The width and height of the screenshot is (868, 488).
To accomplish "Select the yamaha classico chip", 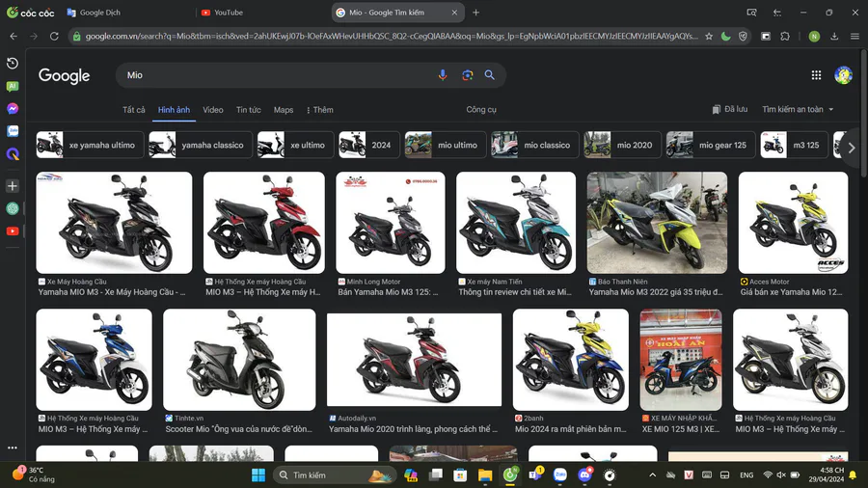I will [x=200, y=145].
